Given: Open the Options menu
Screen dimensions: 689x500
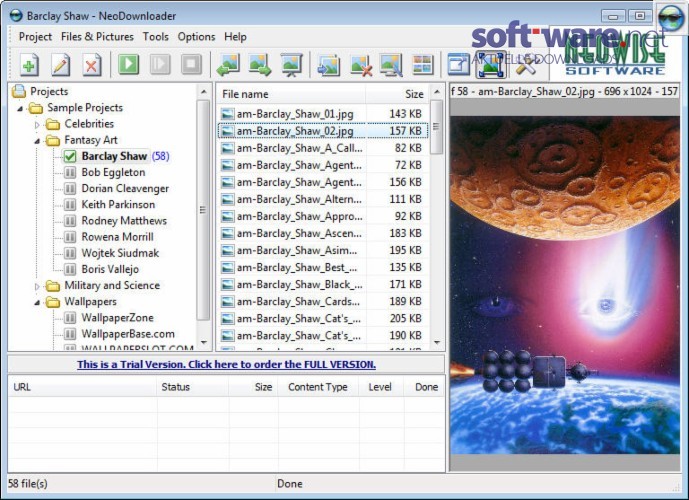Looking at the screenshot, I should tap(196, 36).
